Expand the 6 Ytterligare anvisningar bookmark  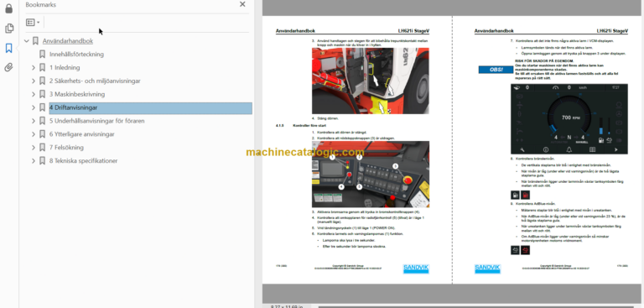(34, 134)
